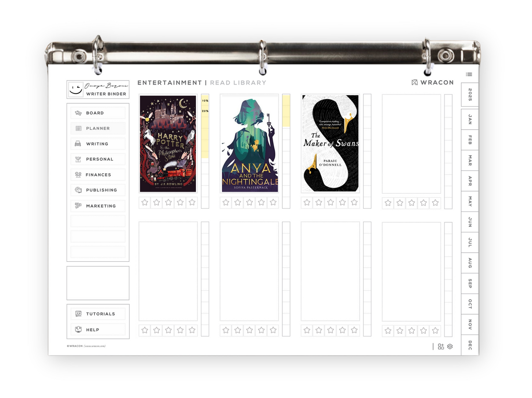Toggle third star under Anya and the Nightingale
Viewport: 532px width, 398px height.
249,202
